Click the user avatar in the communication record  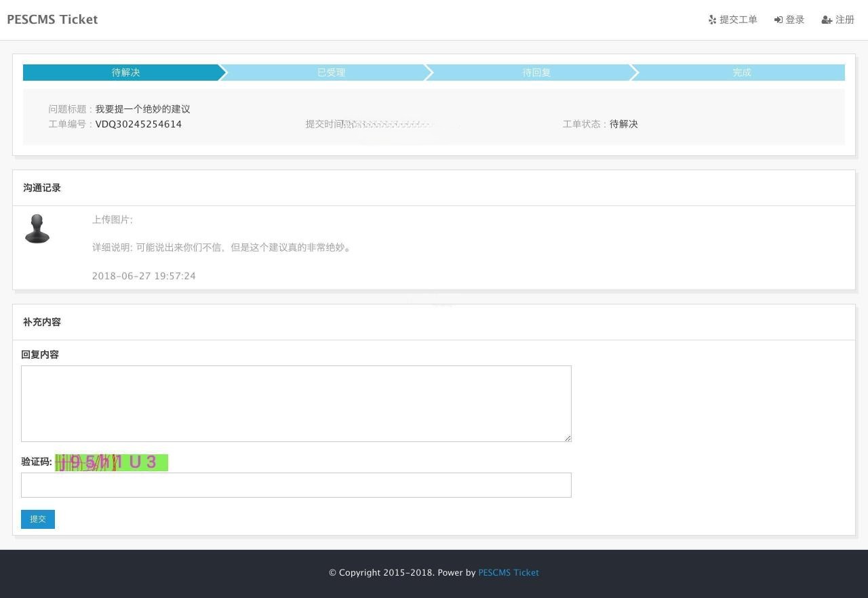[x=37, y=229]
